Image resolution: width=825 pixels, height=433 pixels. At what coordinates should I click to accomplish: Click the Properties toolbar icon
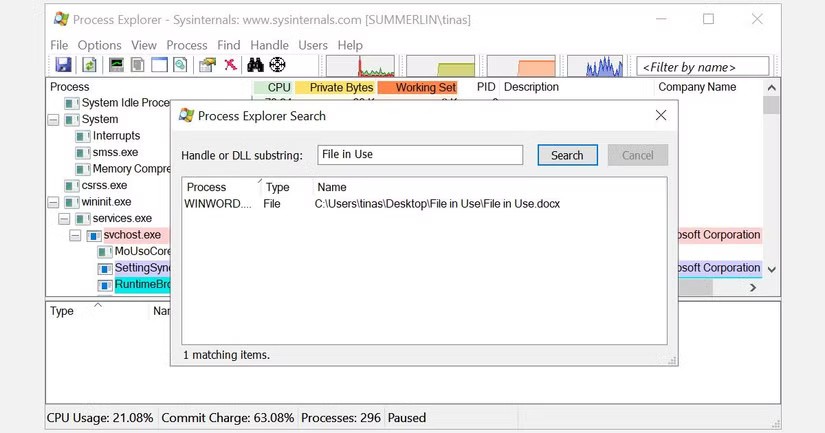[x=207, y=66]
